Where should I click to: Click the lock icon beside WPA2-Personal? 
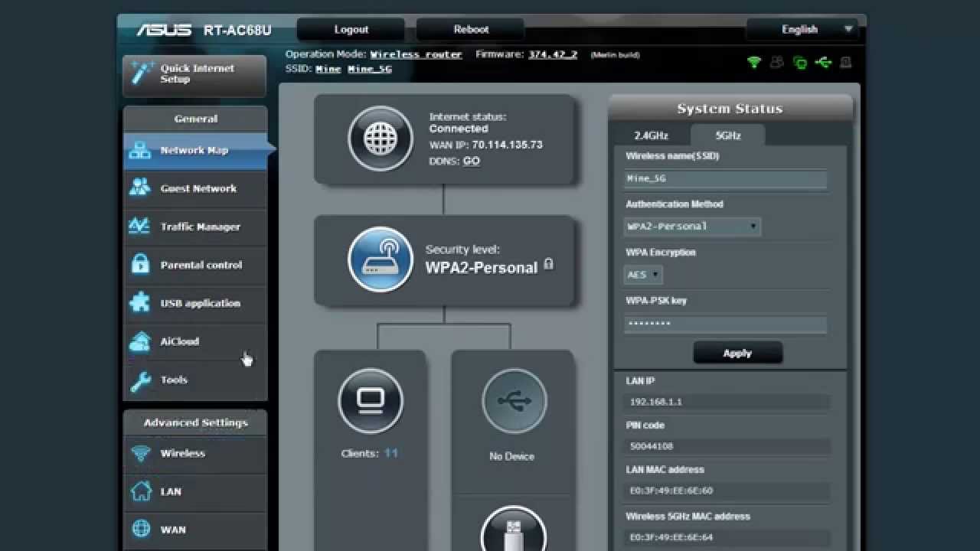pyautogui.click(x=548, y=265)
